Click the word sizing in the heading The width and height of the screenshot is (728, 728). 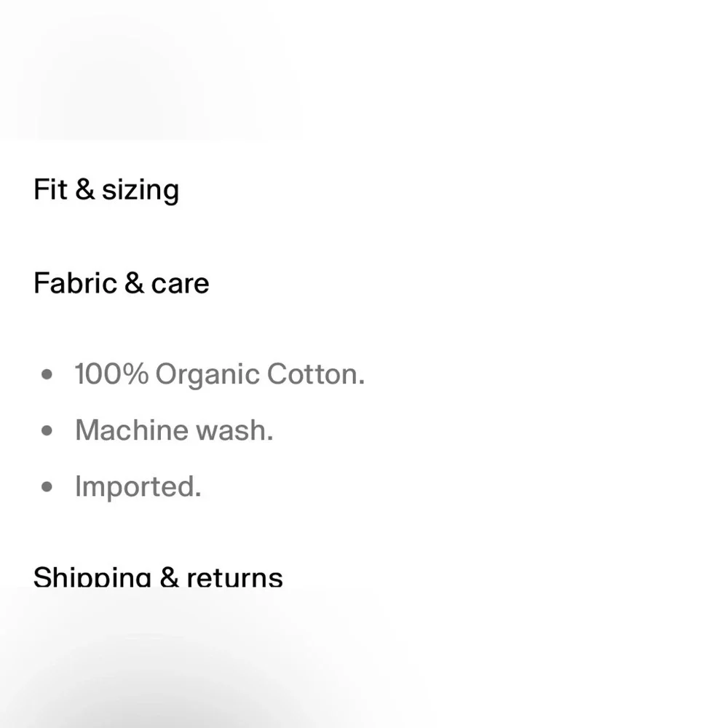(x=141, y=191)
